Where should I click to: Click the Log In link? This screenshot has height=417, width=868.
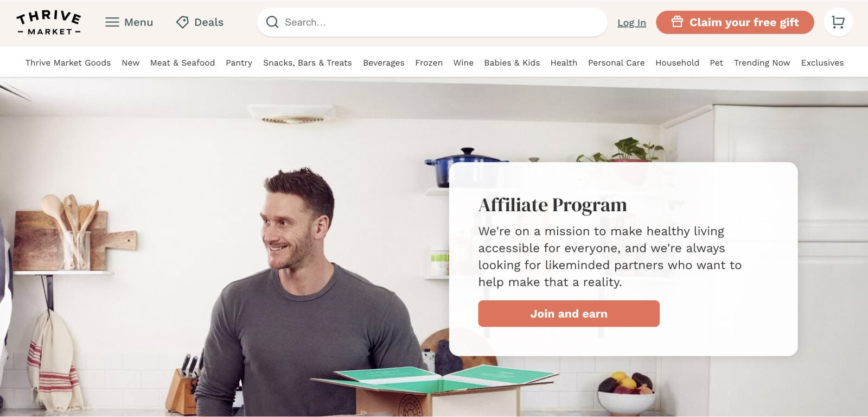point(631,23)
